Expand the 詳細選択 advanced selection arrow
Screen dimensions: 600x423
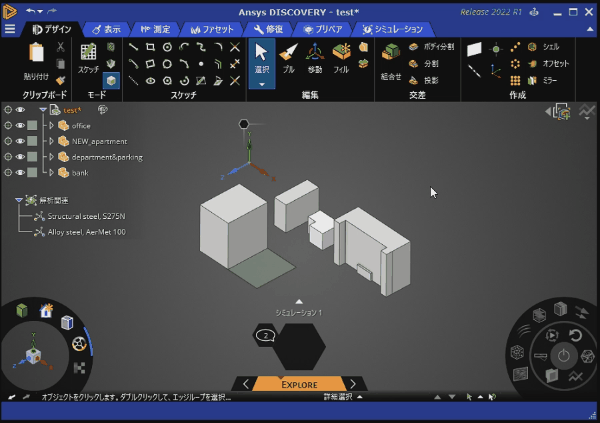[360, 397]
